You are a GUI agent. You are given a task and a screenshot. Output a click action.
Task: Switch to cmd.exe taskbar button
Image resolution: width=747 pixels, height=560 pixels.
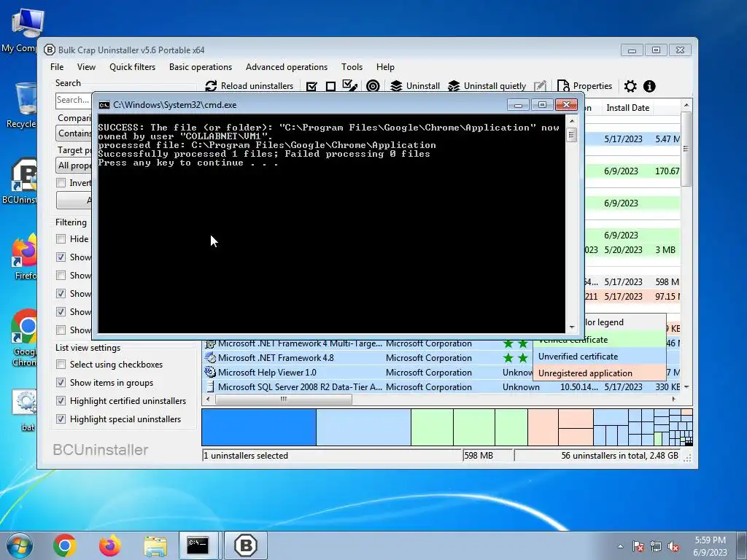pos(198,545)
